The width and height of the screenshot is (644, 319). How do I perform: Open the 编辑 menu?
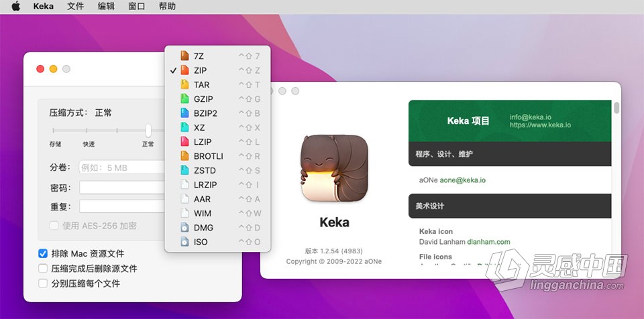(106, 7)
